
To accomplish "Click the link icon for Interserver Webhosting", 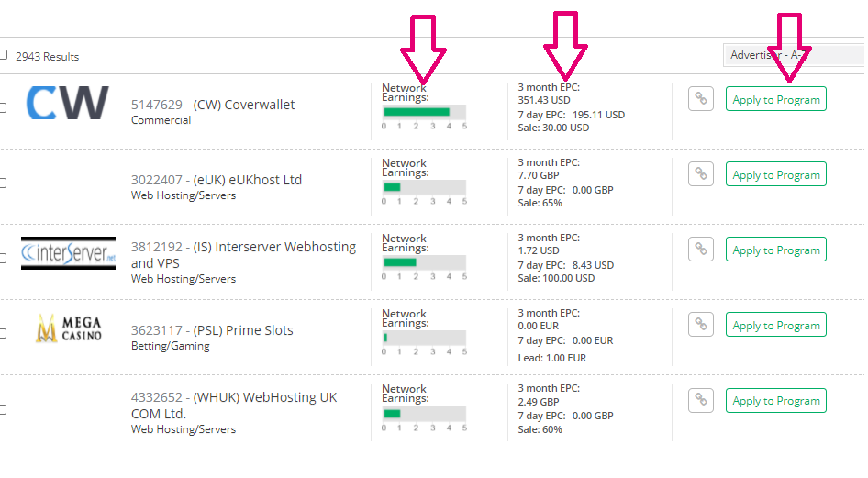I will pyautogui.click(x=701, y=249).
